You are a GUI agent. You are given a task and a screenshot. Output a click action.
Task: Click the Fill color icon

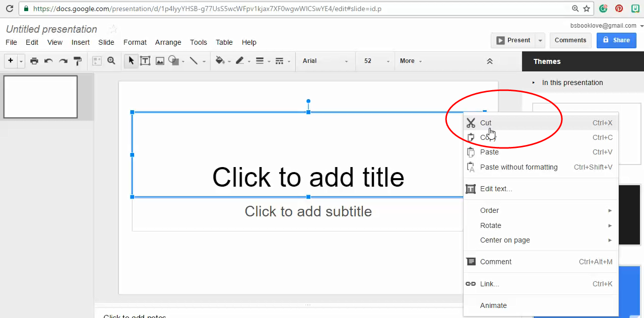(221, 60)
